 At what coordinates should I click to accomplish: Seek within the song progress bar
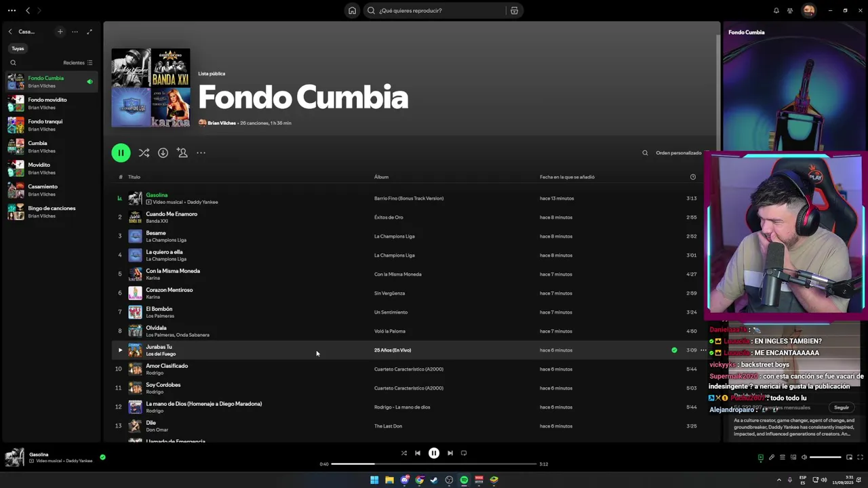coord(433,464)
